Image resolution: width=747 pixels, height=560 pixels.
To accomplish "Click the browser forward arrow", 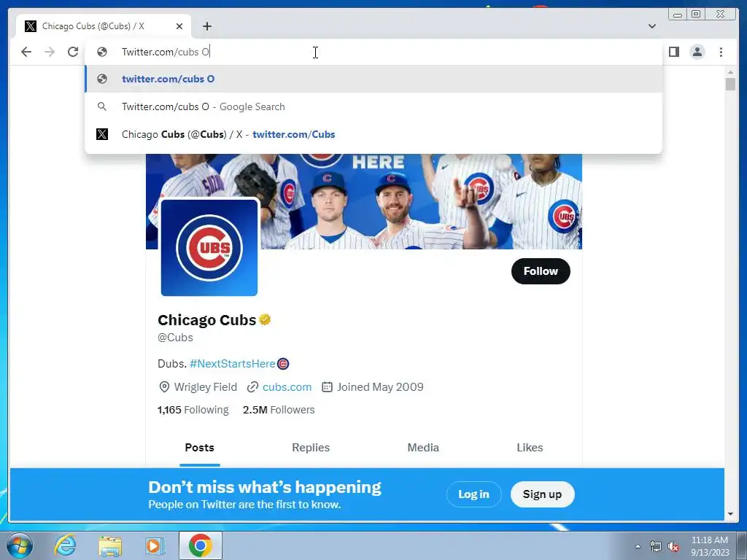I will [50, 52].
